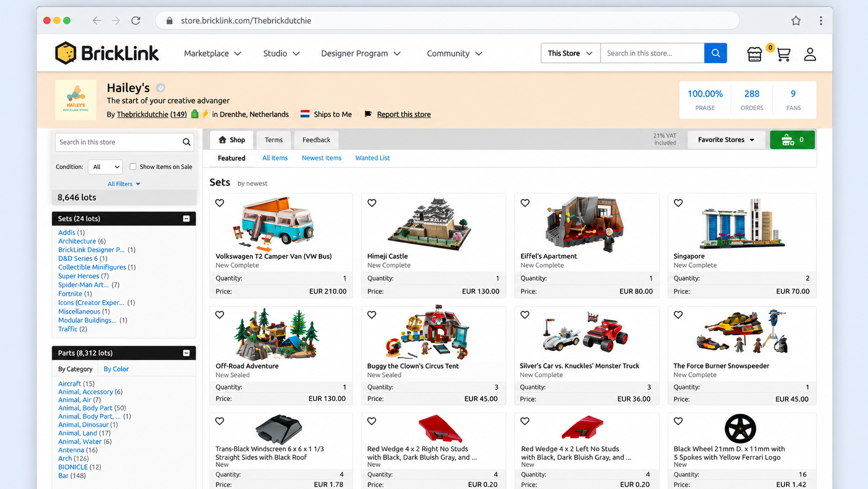Bookmark this page with the star icon
This screenshot has width=868, height=489.
click(796, 21)
